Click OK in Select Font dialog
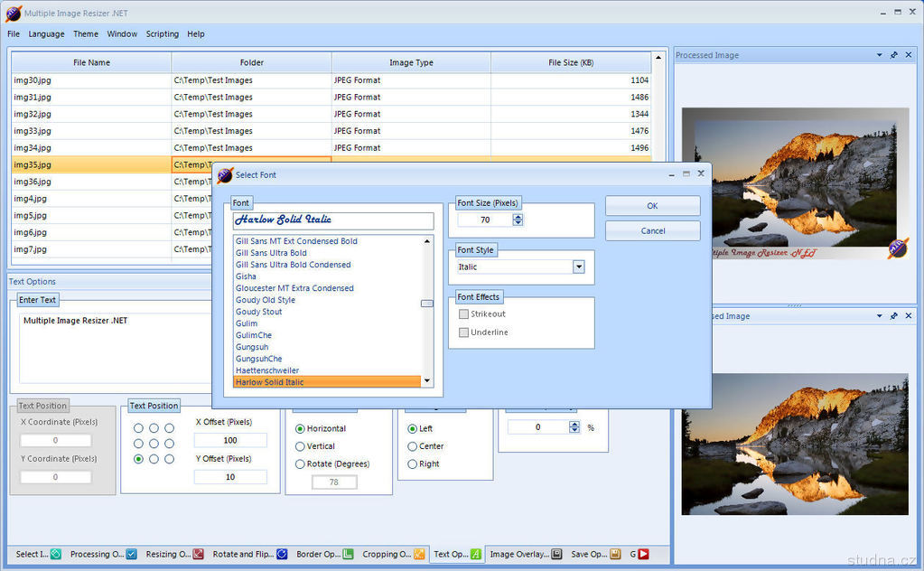Image resolution: width=924 pixels, height=571 pixels. pyautogui.click(x=652, y=206)
